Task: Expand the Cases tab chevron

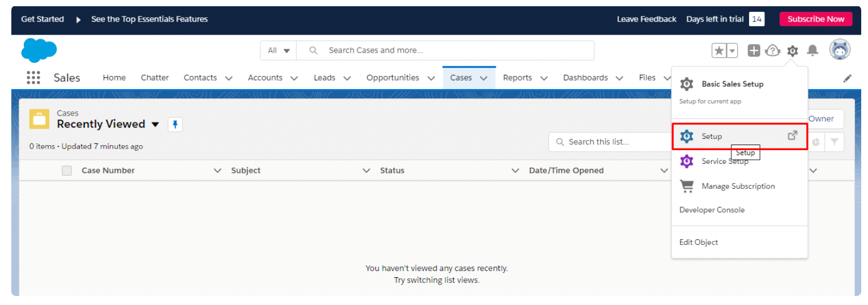Action: (x=484, y=78)
